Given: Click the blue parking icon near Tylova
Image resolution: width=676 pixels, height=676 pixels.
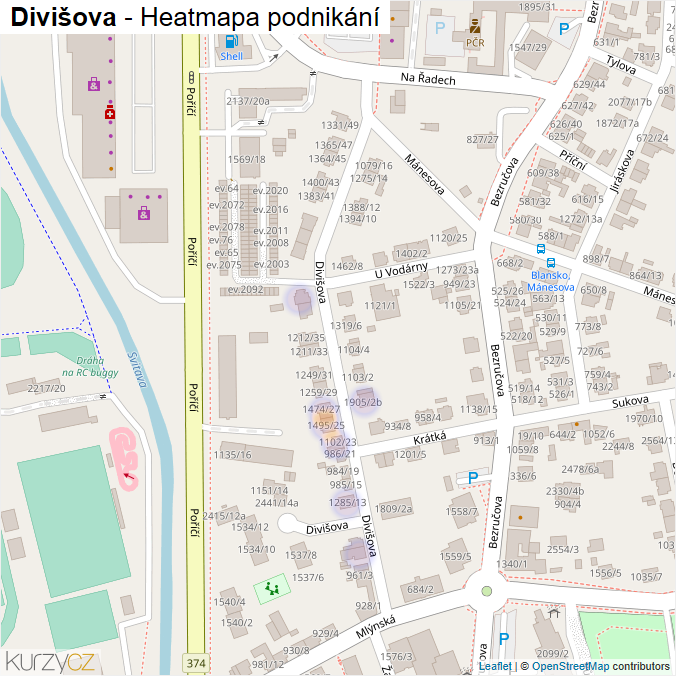Looking at the screenshot, I should pos(563,29).
